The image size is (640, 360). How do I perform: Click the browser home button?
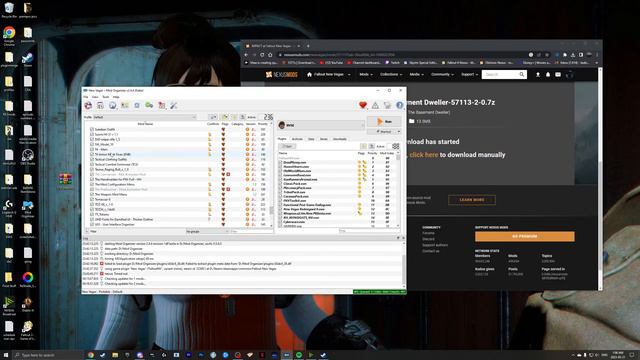pos(270,55)
